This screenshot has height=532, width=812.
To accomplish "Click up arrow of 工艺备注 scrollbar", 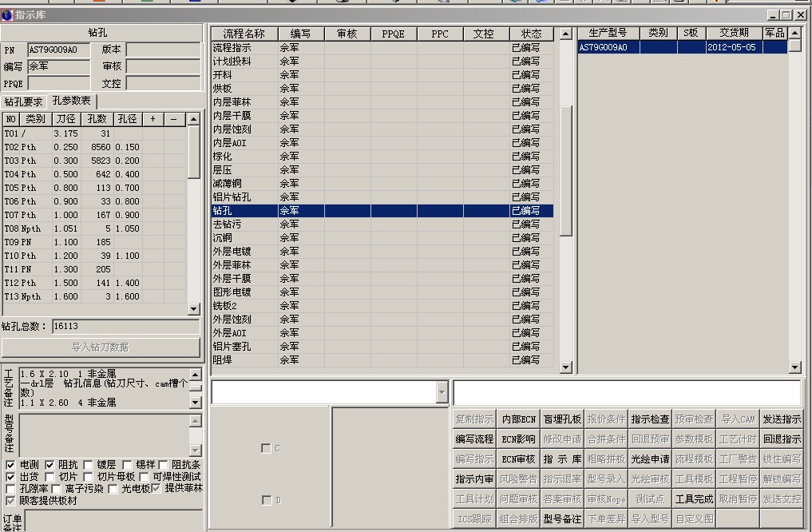I will pyautogui.click(x=196, y=374).
